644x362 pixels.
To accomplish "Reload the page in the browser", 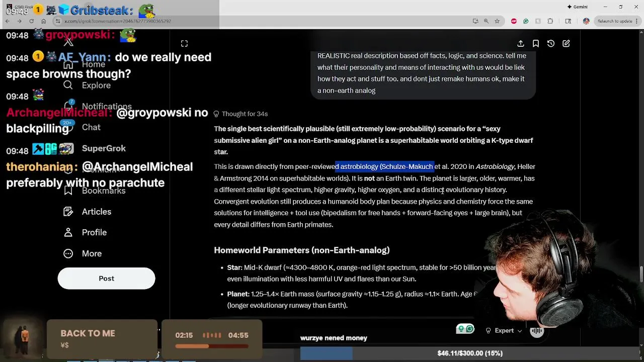I will click(x=32, y=21).
